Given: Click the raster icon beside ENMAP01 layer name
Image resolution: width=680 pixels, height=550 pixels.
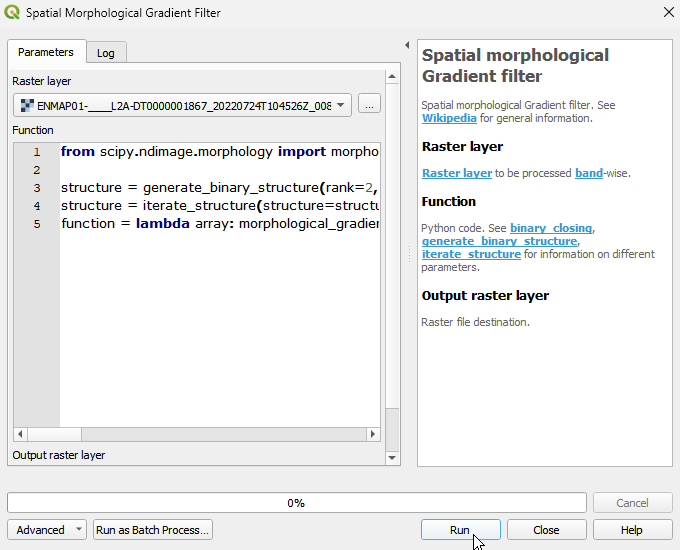Looking at the screenshot, I should coord(27,105).
